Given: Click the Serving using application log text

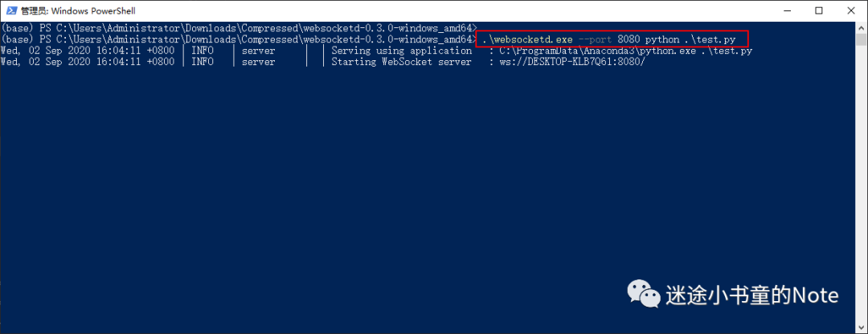Looking at the screenshot, I should click(x=401, y=51).
